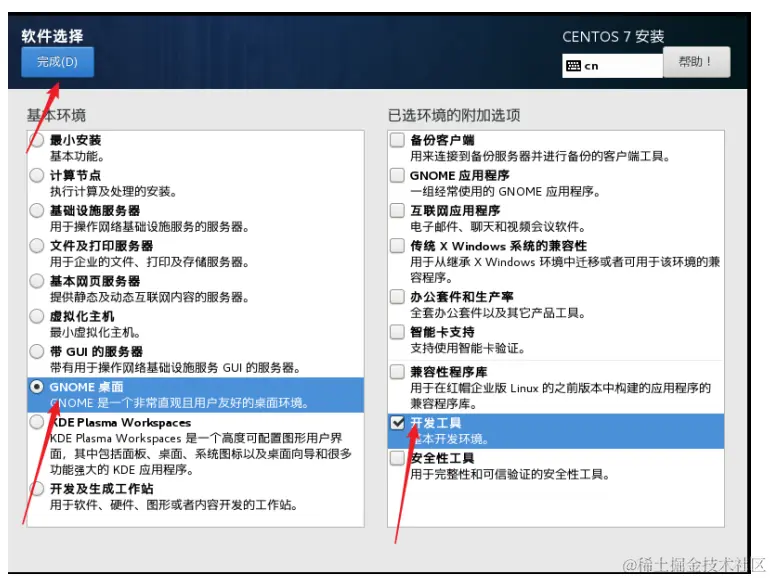This screenshot has width=772, height=580.
Task: Click the 完成(D) done button
Action: [57, 62]
